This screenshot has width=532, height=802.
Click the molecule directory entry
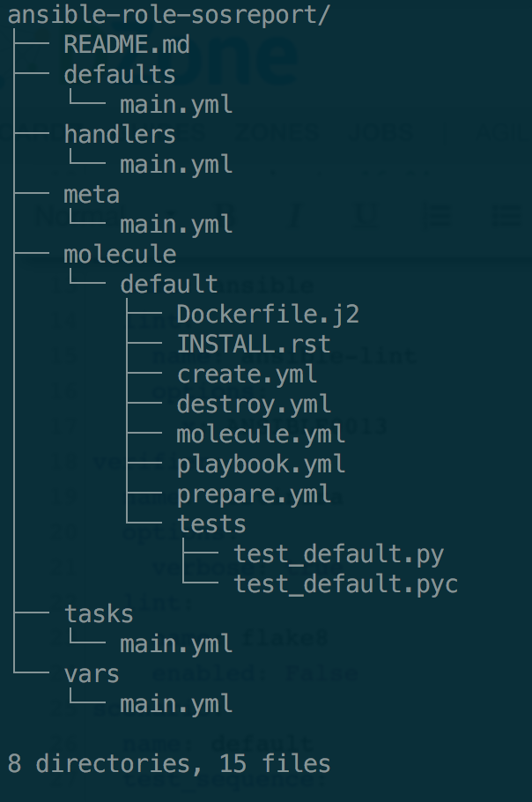coord(120,254)
